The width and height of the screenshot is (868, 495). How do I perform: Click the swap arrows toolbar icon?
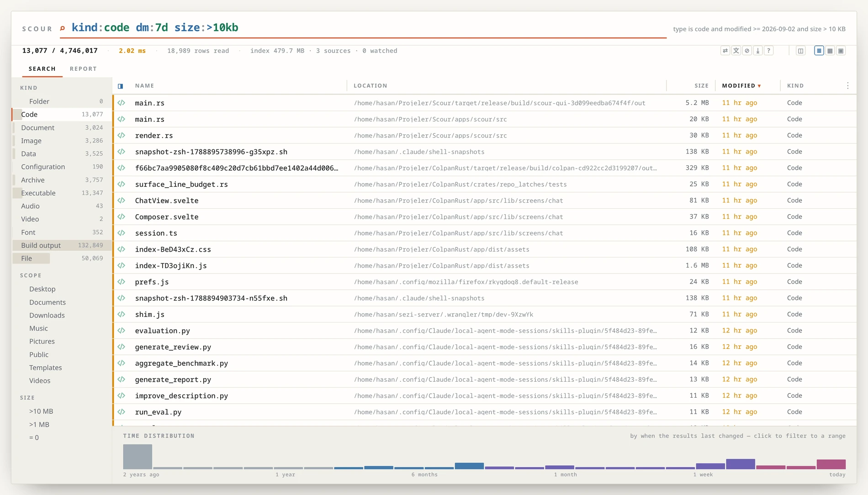(x=725, y=51)
